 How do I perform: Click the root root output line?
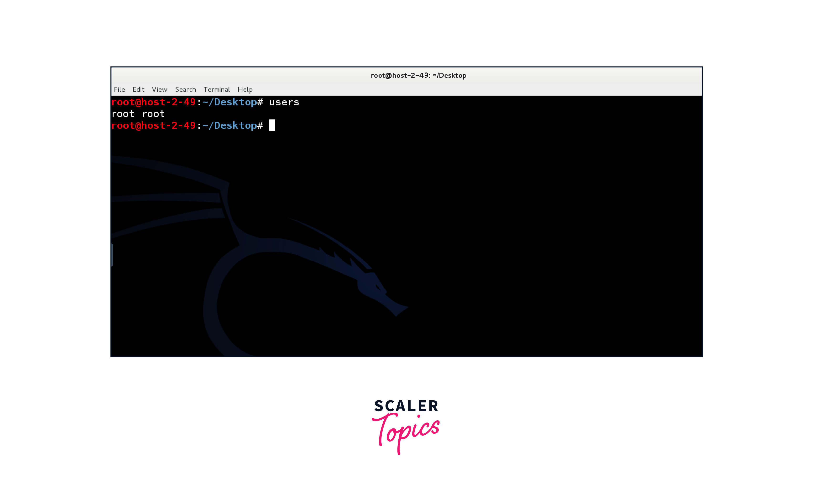click(x=138, y=114)
